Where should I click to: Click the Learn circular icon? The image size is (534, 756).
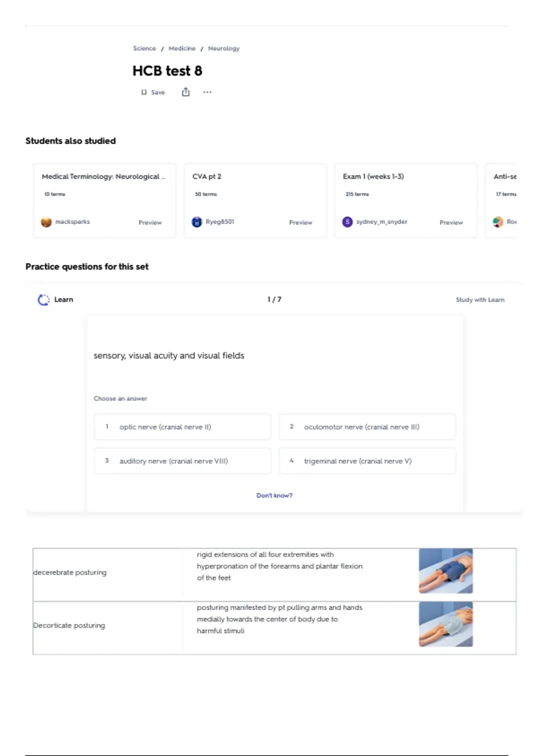pos(44,300)
